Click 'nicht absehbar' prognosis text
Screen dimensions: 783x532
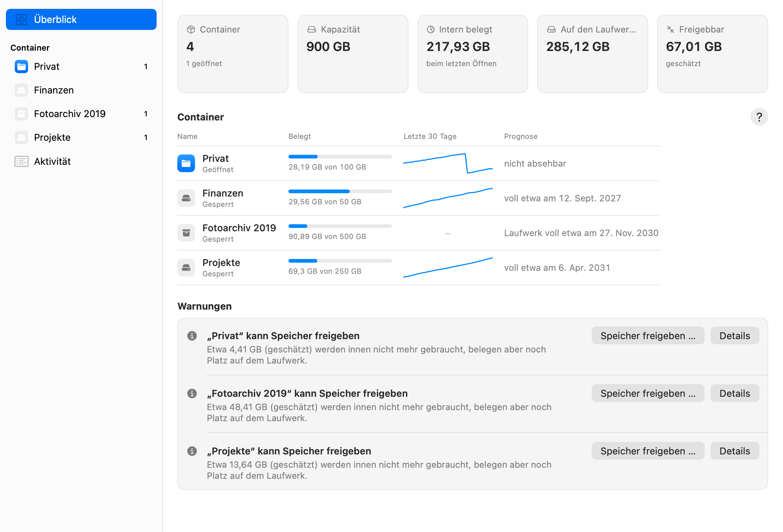click(x=535, y=164)
